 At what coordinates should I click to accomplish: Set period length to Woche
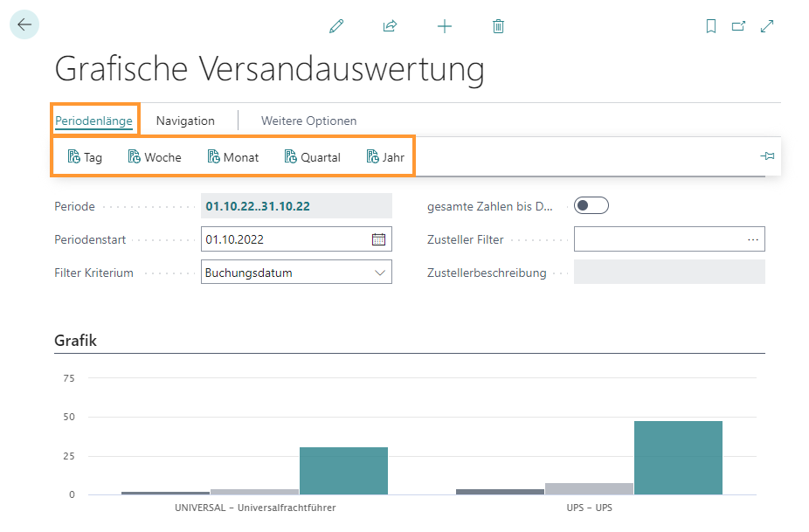(x=155, y=157)
